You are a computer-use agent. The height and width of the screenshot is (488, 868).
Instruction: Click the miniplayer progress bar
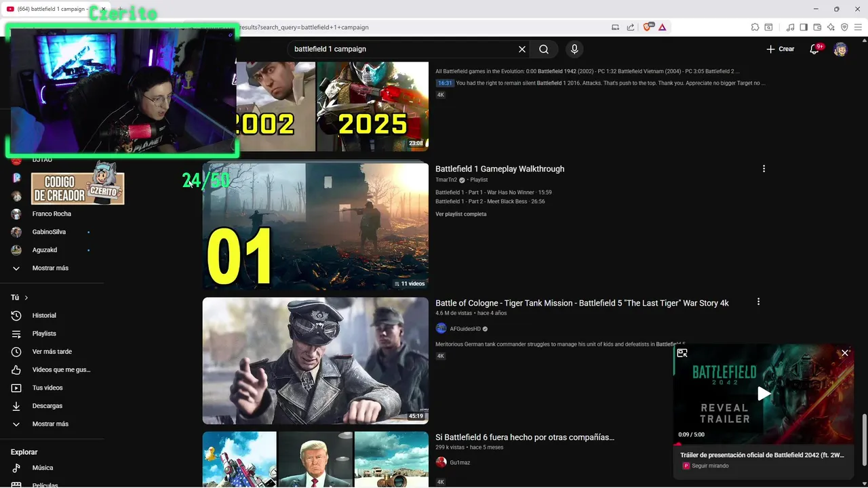[764, 444]
